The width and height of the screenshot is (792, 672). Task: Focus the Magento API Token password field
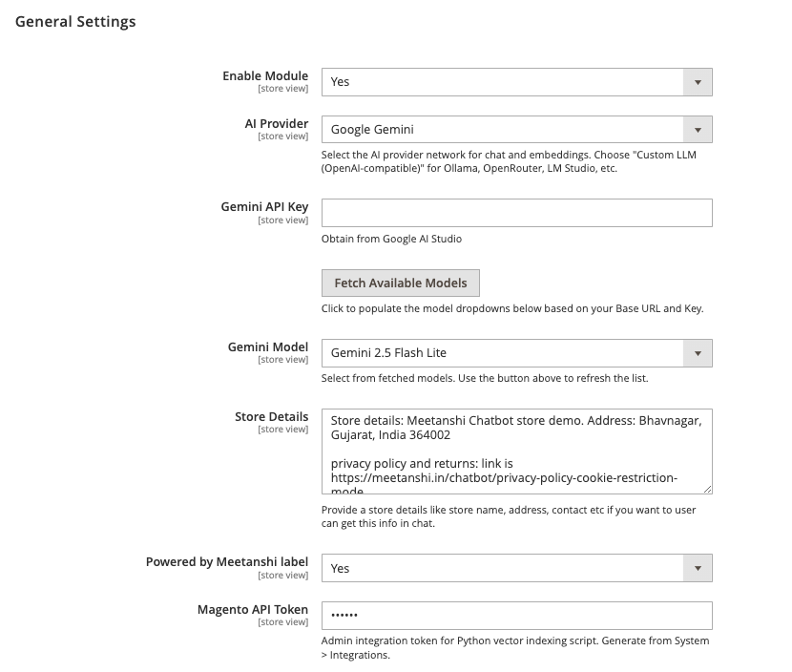coord(517,616)
